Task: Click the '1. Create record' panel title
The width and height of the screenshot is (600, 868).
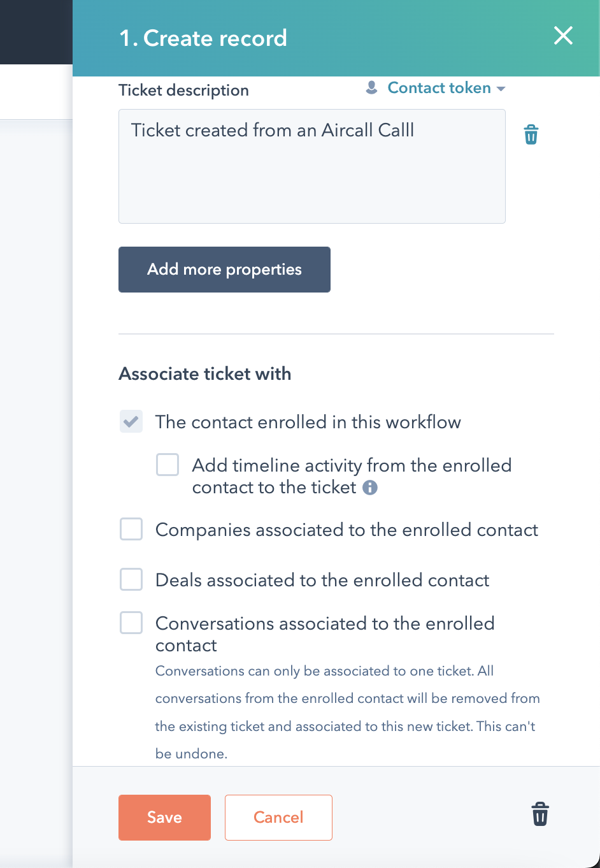Action: [x=203, y=38]
